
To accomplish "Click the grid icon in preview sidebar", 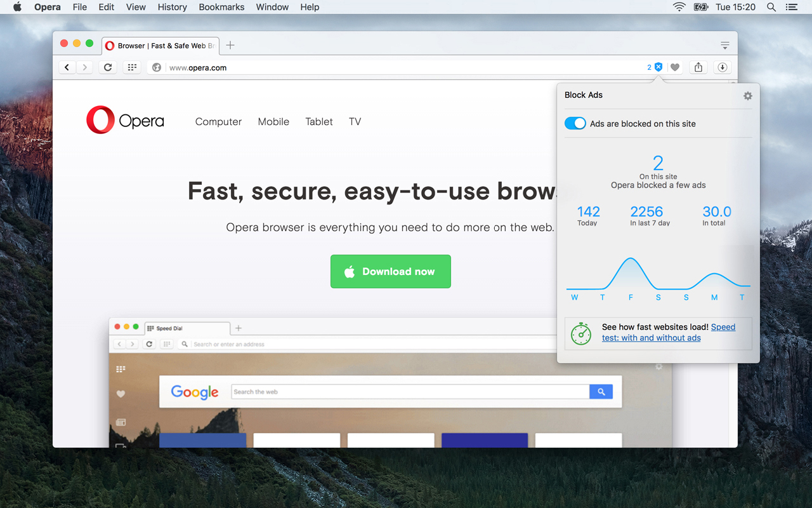I will click(x=121, y=369).
